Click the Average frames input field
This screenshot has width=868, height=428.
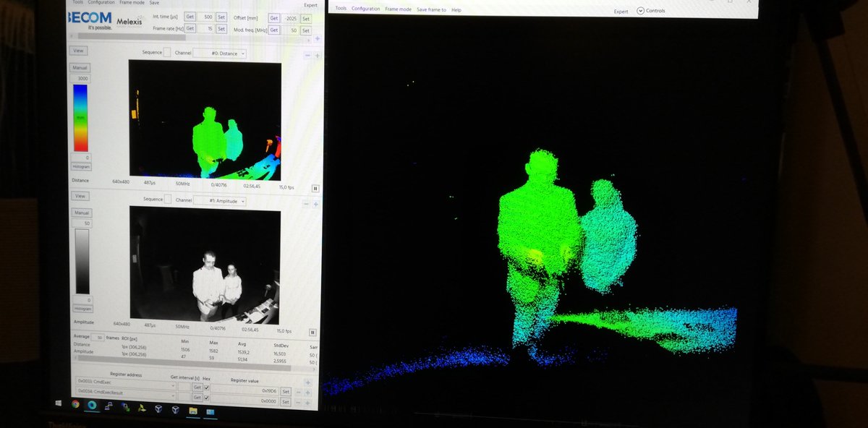[x=98, y=338]
